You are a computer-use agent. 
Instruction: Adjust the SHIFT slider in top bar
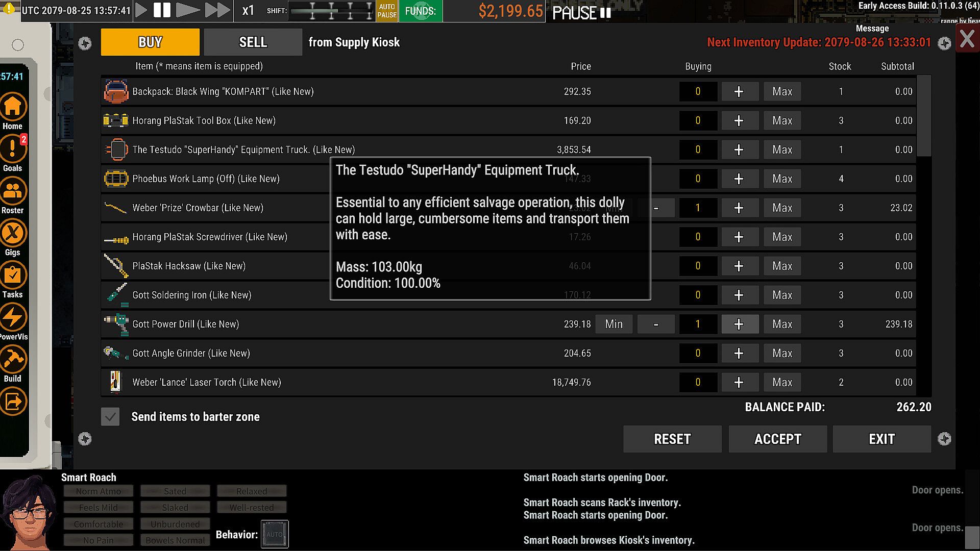coord(331,11)
